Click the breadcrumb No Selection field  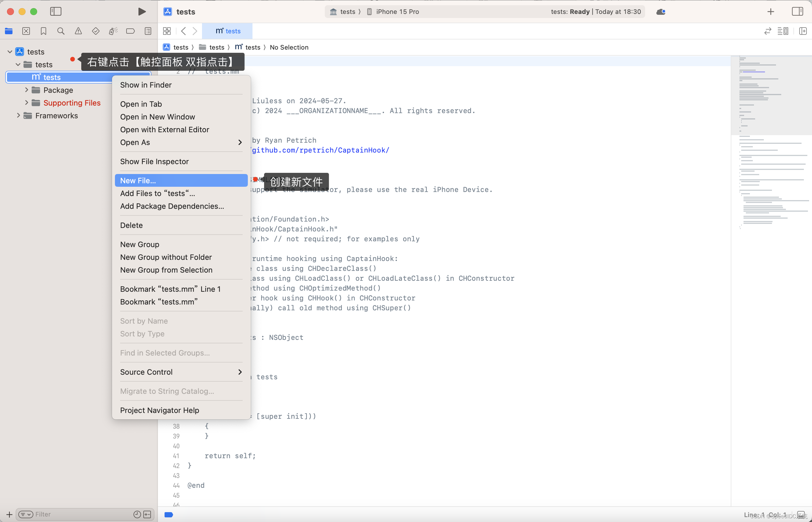[289, 47]
